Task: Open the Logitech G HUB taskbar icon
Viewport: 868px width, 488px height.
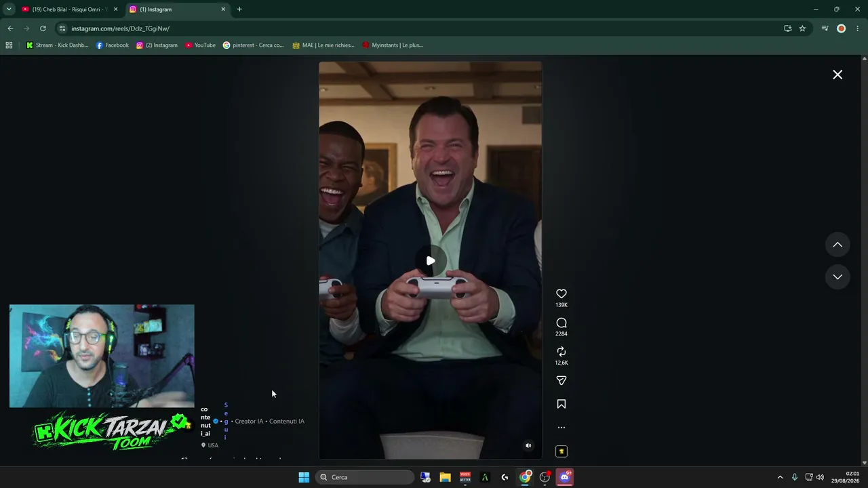Action: 505,477
